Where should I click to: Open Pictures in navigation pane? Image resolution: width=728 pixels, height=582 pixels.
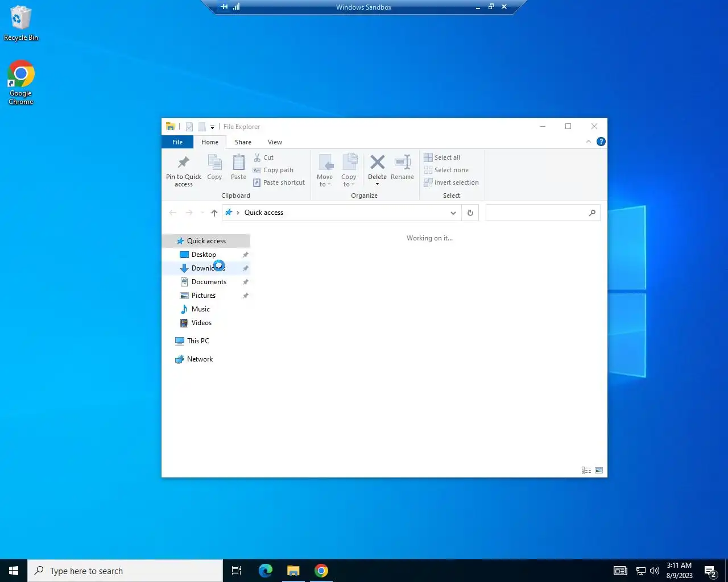[x=206, y=296]
